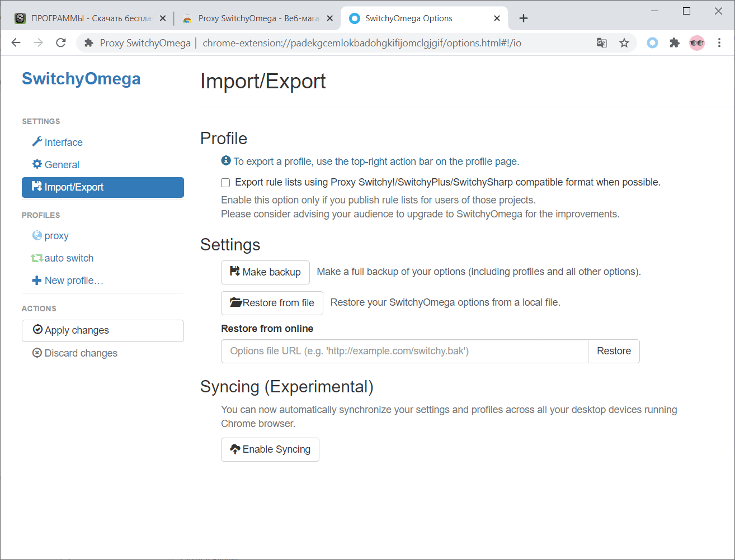Open the Interface settings page
This screenshot has height=560, width=735.
[x=63, y=143]
